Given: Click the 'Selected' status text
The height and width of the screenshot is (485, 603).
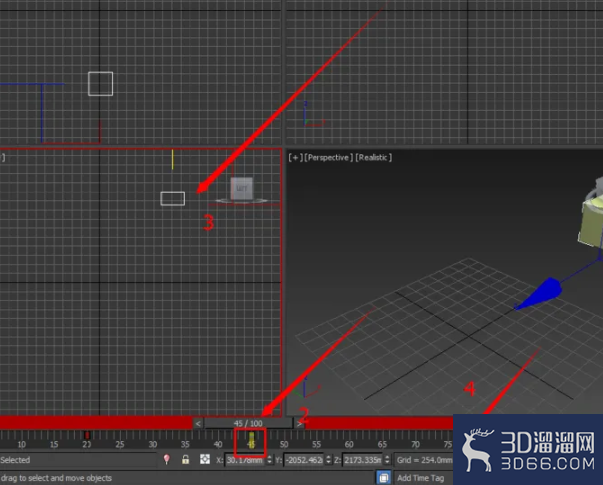Looking at the screenshot, I should pyautogui.click(x=15, y=460).
